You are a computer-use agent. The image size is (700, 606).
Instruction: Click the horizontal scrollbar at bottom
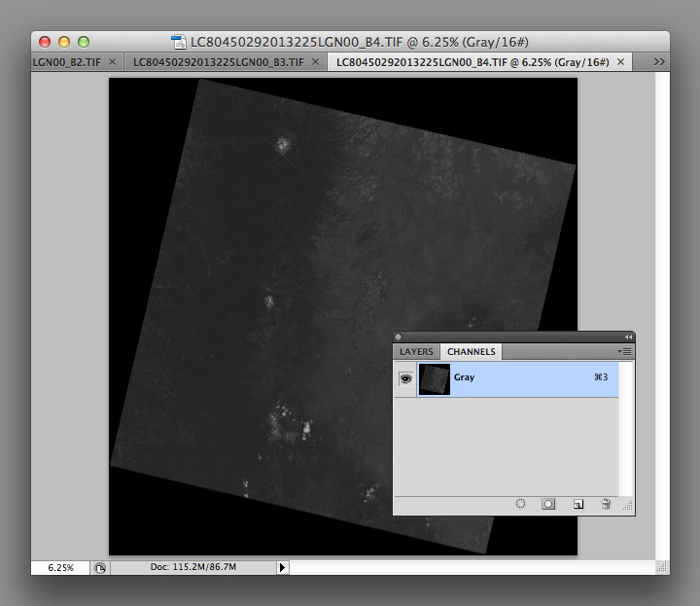[x=472, y=568]
